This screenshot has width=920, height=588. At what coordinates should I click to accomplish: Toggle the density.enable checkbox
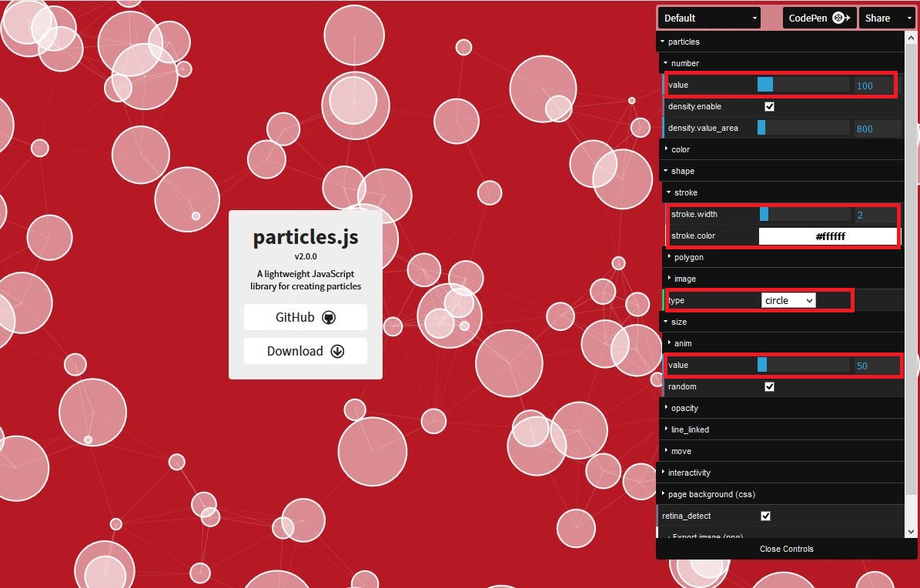coord(769,106)
